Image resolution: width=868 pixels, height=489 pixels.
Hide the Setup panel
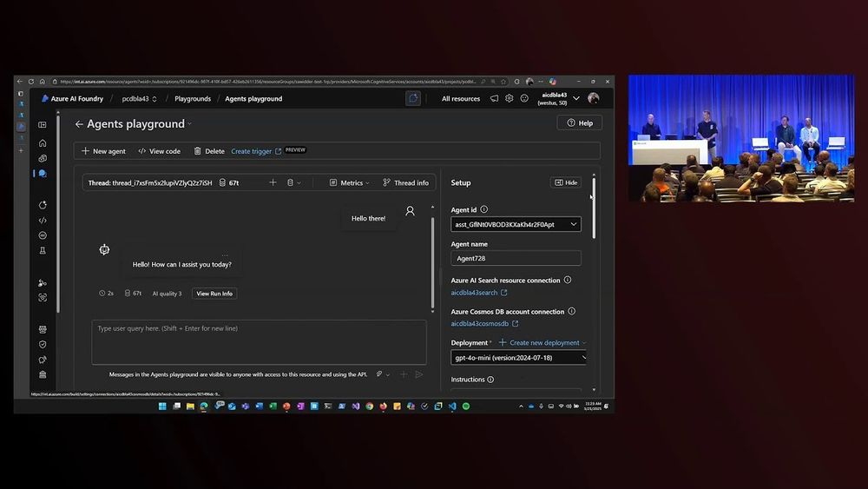[566, 182]
